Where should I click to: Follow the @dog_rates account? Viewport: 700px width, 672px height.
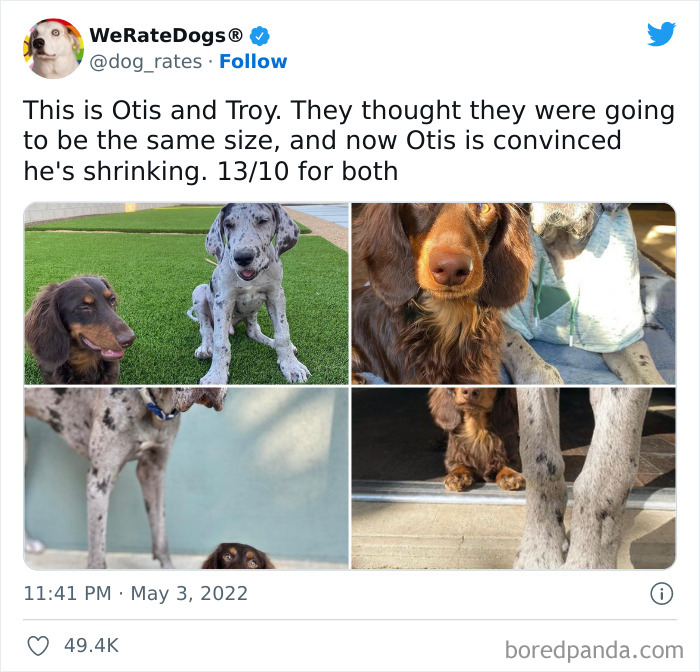tap(253, 62)
